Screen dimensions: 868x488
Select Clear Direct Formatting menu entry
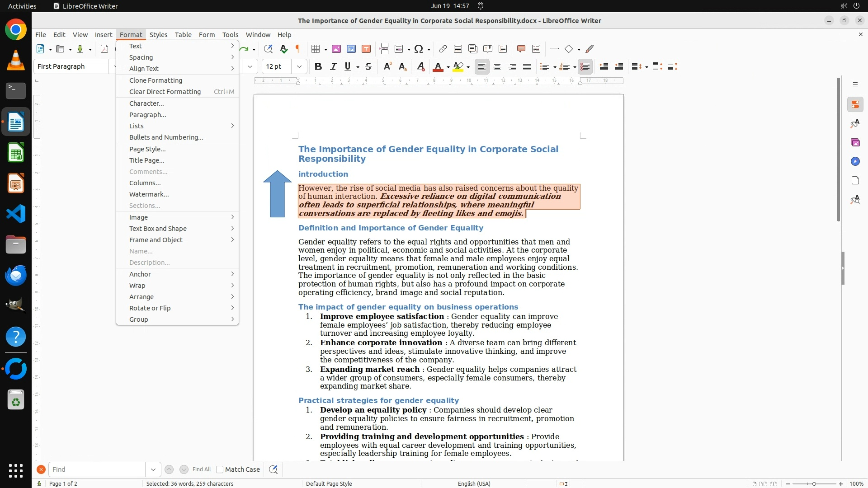point(165,92)
